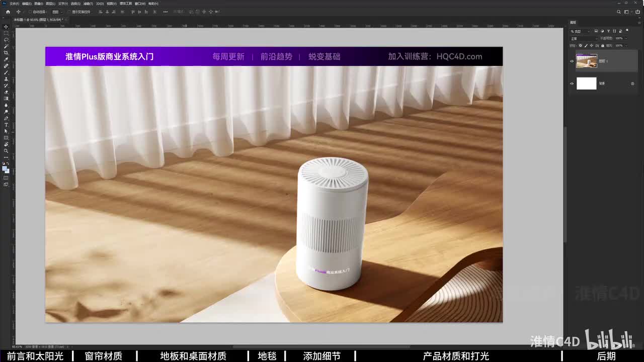Viewport: 644px width, 362px height.
Task: Open the 图像 (Image) menu
Action: pos(39,4)
